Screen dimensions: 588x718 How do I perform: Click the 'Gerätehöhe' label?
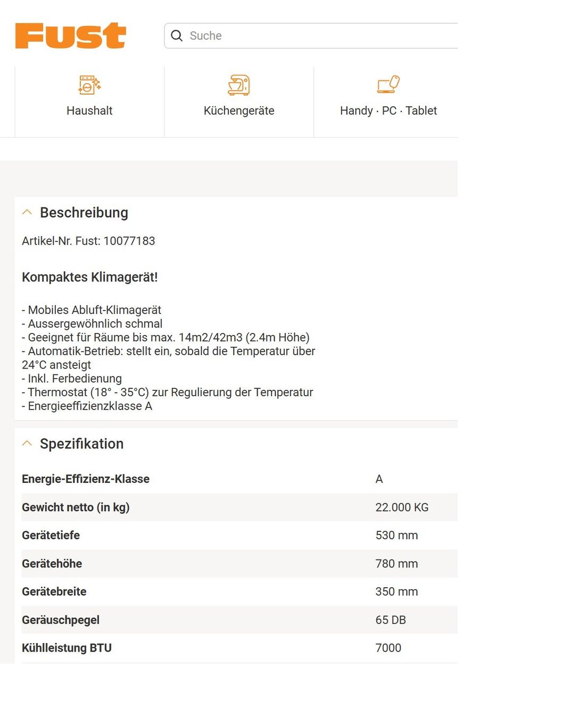pyautogui.click(x=52, y=563)
